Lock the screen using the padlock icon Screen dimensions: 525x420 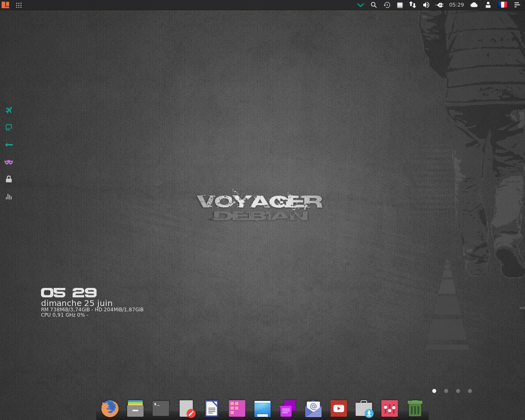pos(9,179)
